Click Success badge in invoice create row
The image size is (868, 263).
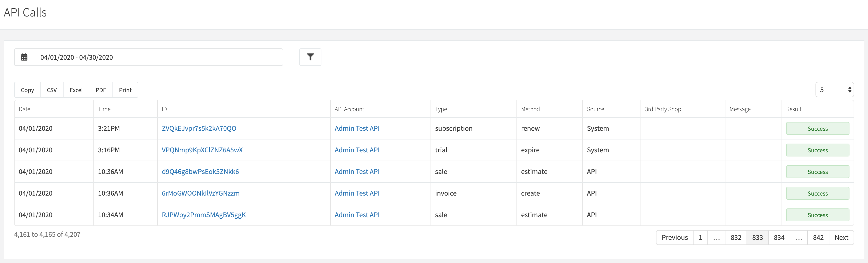coord(818,193)
